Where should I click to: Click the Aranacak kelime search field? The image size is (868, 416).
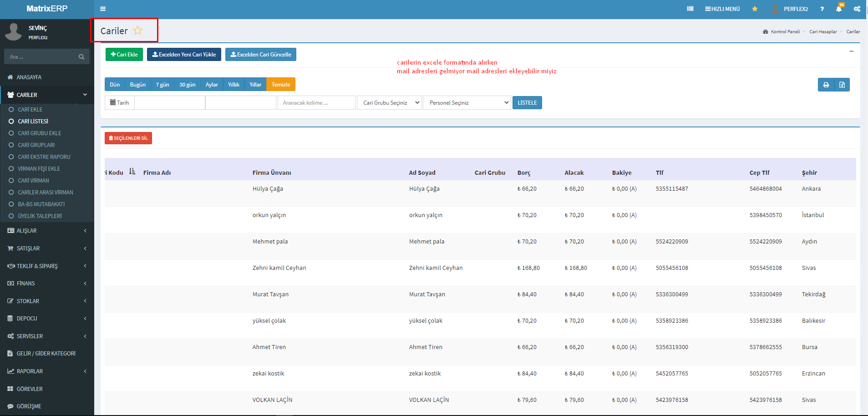point(316,103)
